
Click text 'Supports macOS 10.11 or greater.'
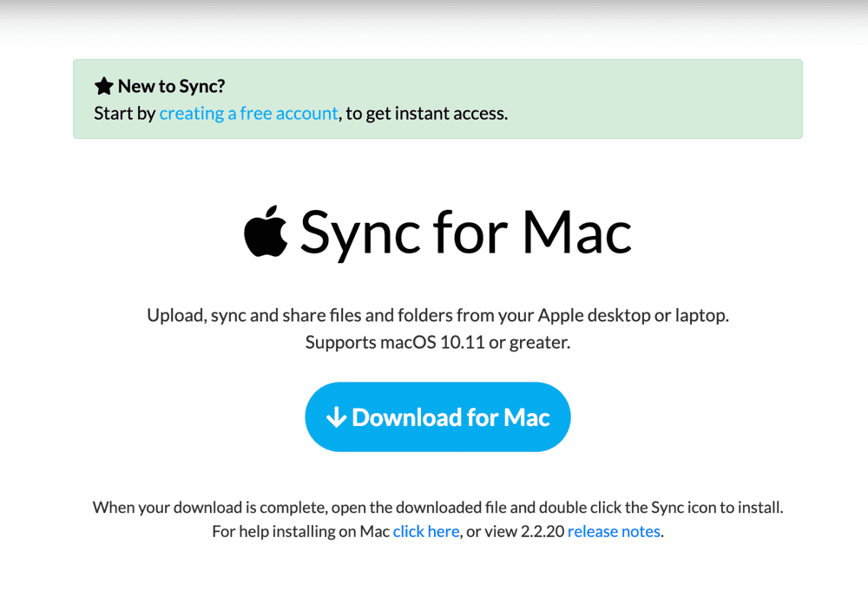[437, 342]
